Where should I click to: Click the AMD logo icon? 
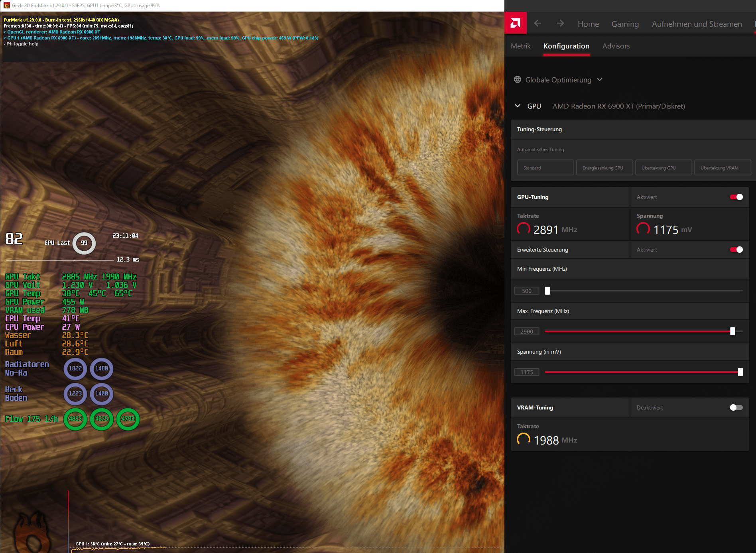[x=516, y=23]
